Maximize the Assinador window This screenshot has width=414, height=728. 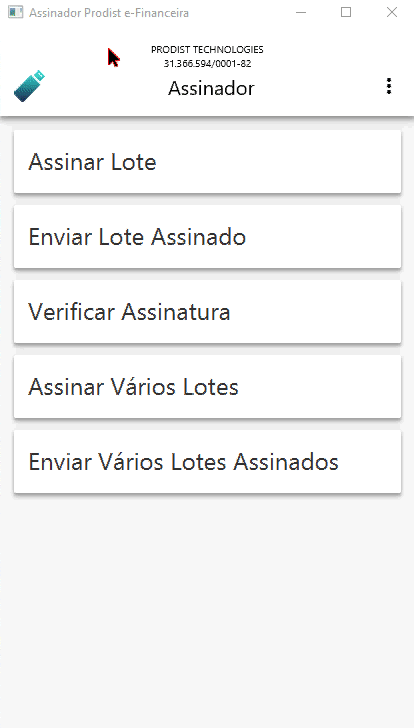point(346,13)
